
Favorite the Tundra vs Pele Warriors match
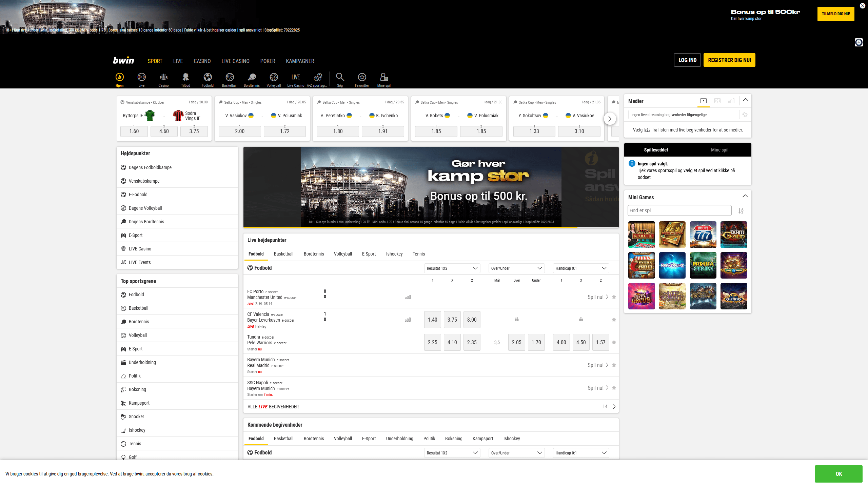click(614, 342)
